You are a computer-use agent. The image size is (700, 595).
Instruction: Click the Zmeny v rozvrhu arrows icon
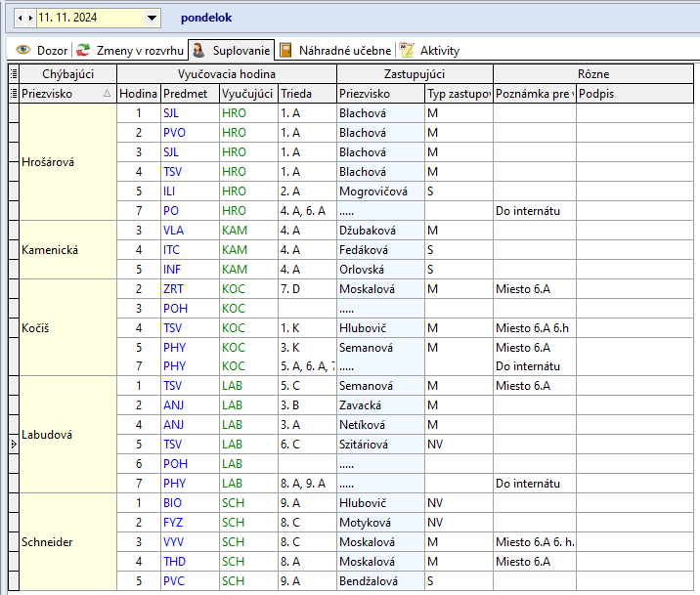coord(84,50)
